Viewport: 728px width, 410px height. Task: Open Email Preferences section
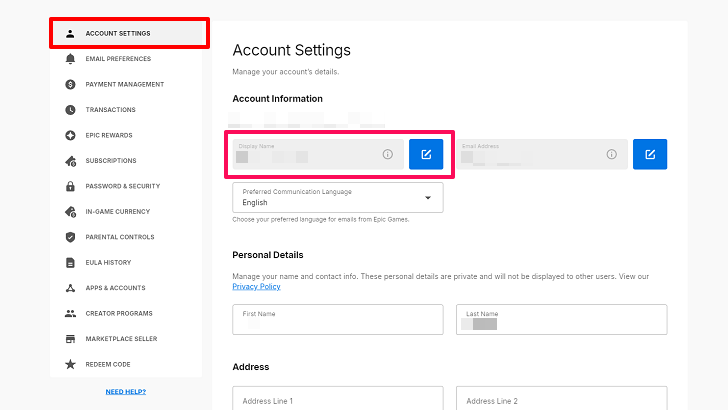[126, 59]
